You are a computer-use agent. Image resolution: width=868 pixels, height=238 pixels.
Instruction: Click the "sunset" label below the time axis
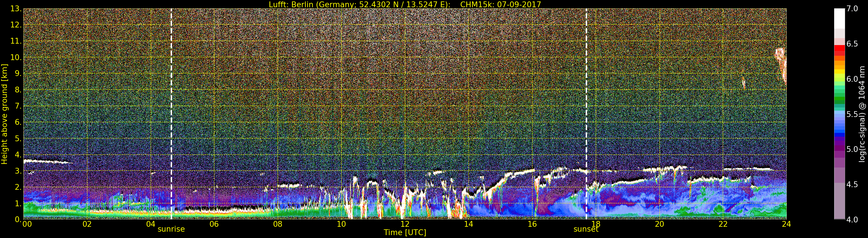pos(586,229)
